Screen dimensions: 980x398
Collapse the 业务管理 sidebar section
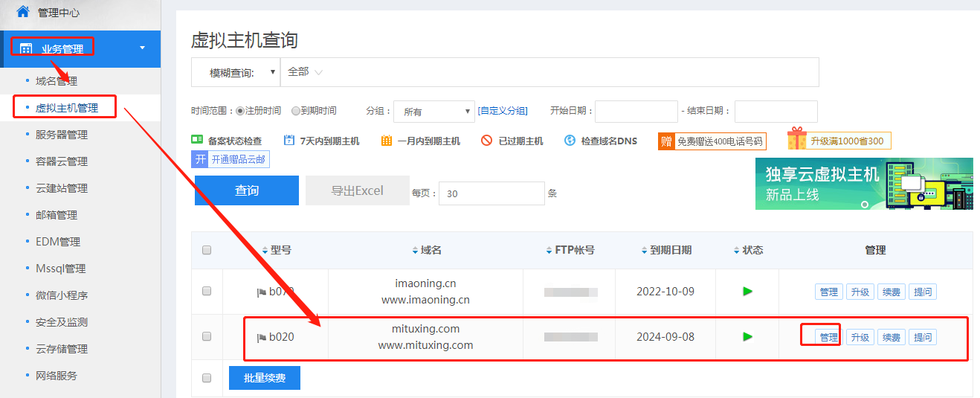142,48
